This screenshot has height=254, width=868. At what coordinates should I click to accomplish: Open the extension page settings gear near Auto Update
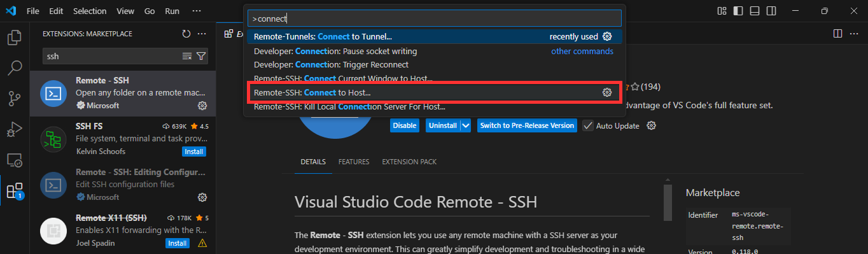[651, 125]
